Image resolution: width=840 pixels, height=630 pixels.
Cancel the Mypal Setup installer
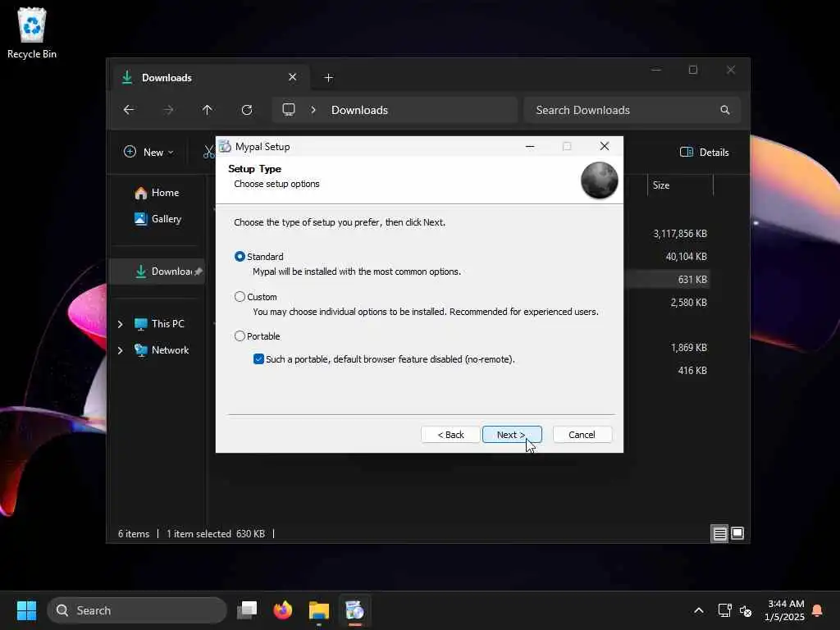click(x=582, y=435)
